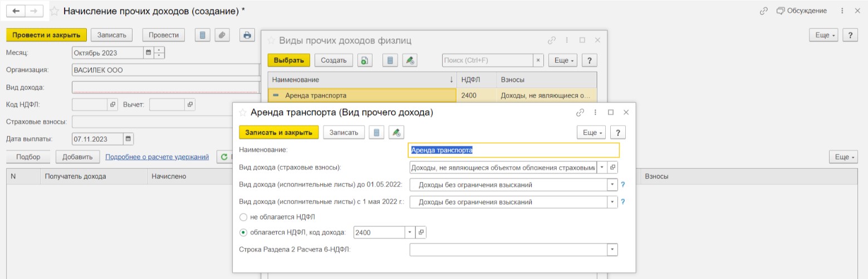Click the list report icon in Виды прочих доходов toolbar

coord(390,61)
